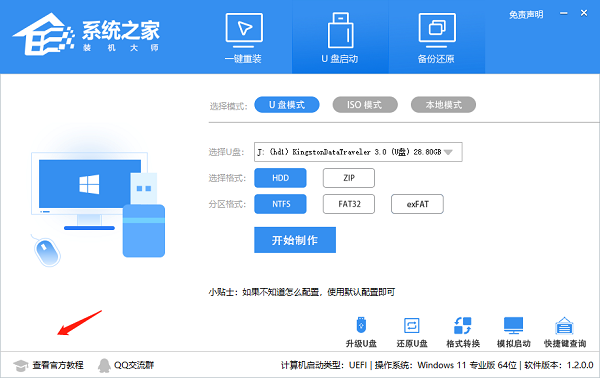This screenshot has width=600, height=378.
Task: Launch the 模拟启动 simulated boot tool
Action: 514,332
